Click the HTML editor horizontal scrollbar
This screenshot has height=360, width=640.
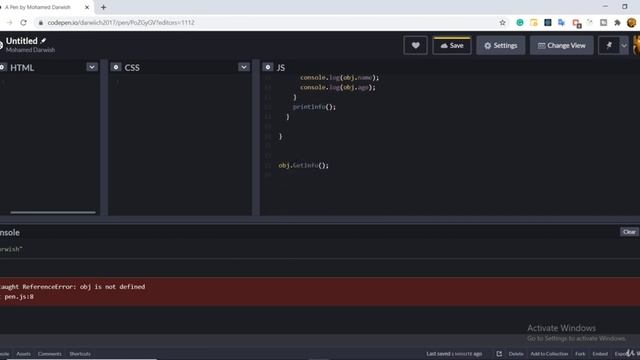click(53, 212)
